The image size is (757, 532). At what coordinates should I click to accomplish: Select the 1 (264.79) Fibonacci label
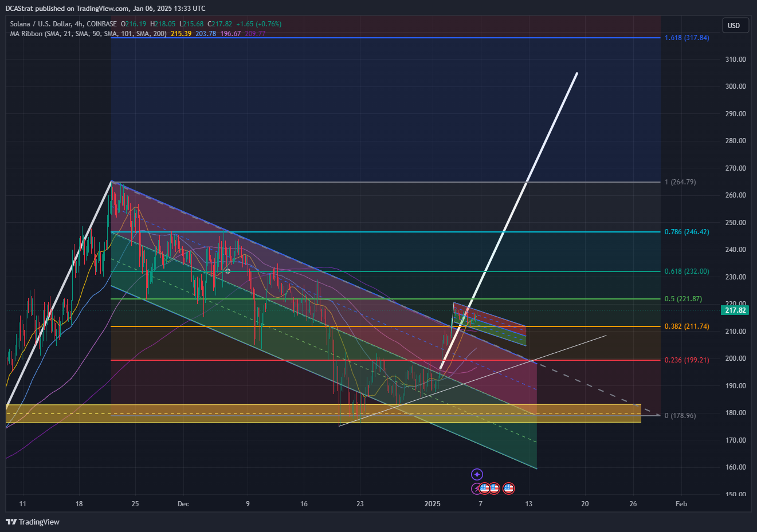(x=680, y=182)
